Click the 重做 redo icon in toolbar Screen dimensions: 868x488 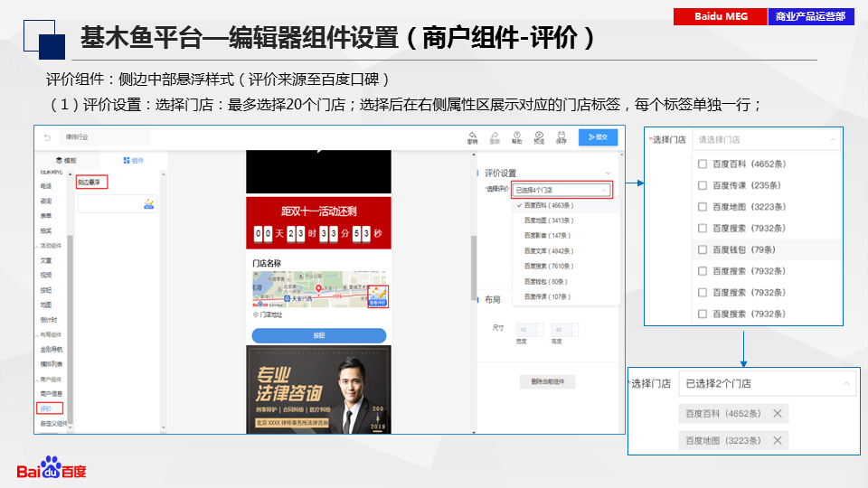495,137
